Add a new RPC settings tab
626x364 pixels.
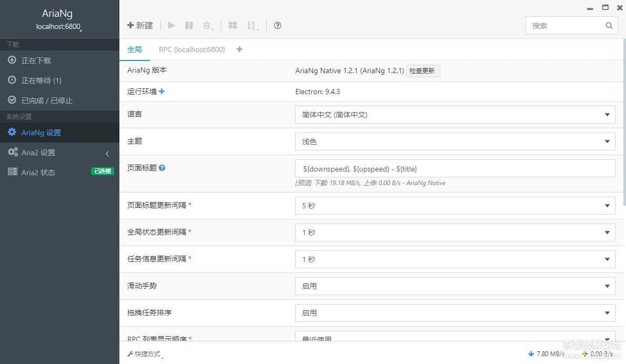(x=239, y=49)
